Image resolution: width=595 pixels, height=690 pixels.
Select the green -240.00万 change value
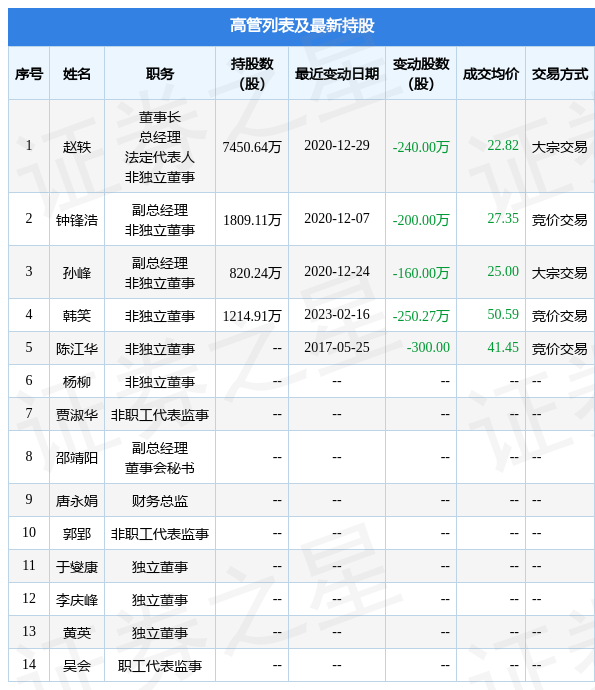pyautogui.click(x=421, y=147)
